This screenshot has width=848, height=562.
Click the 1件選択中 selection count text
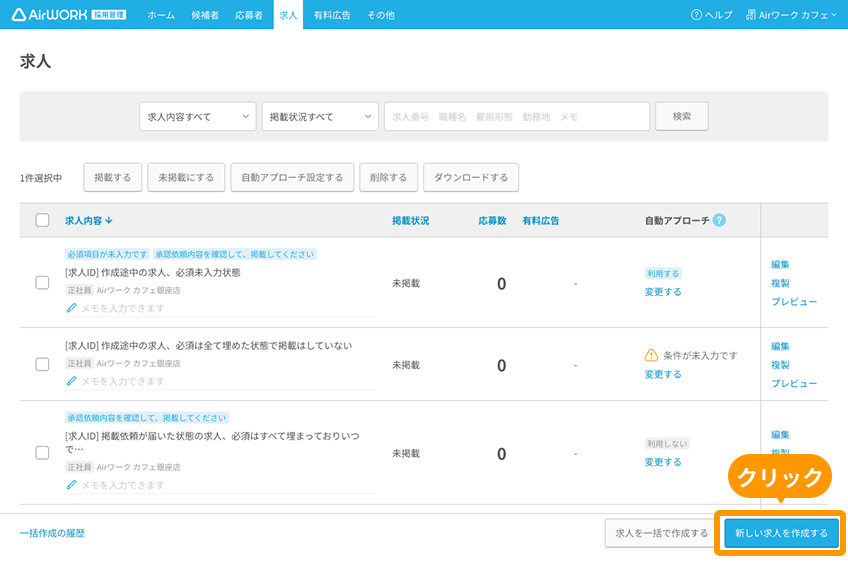click(x=41, y=178)
